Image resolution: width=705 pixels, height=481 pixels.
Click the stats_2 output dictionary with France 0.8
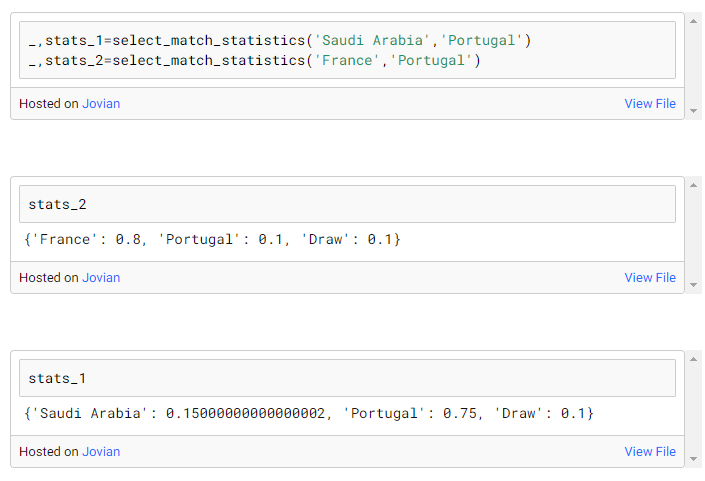[212, 239]
